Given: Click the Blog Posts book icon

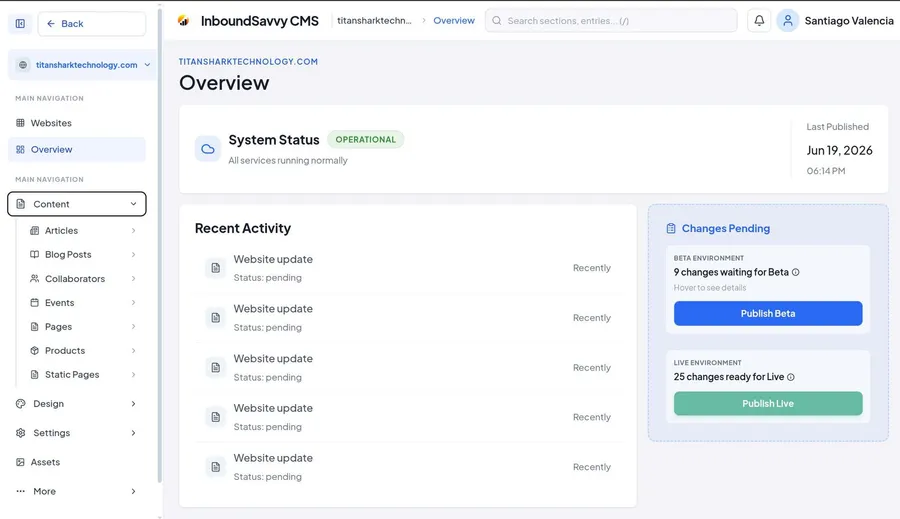Looking at the screenshot, I should point(34,254).
